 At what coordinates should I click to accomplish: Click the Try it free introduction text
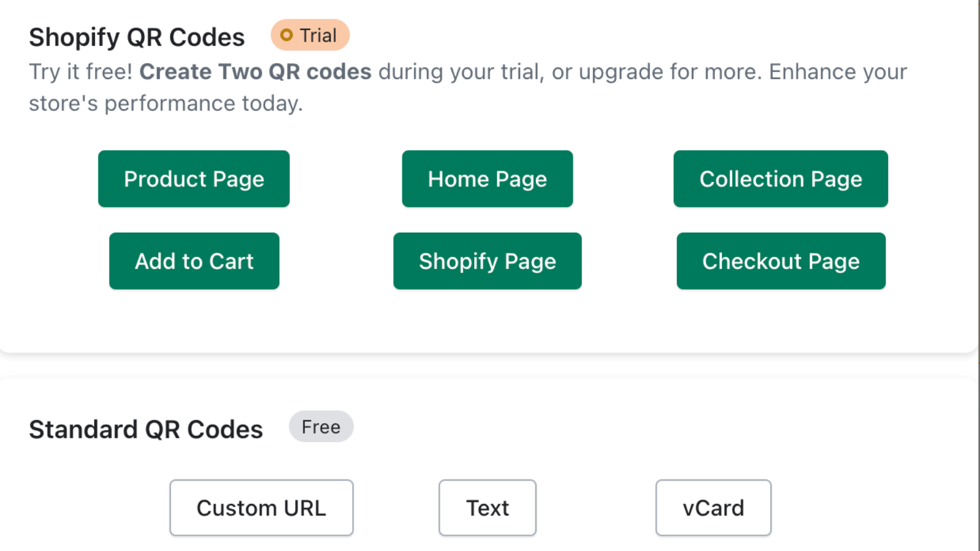[x=81, y=71]
